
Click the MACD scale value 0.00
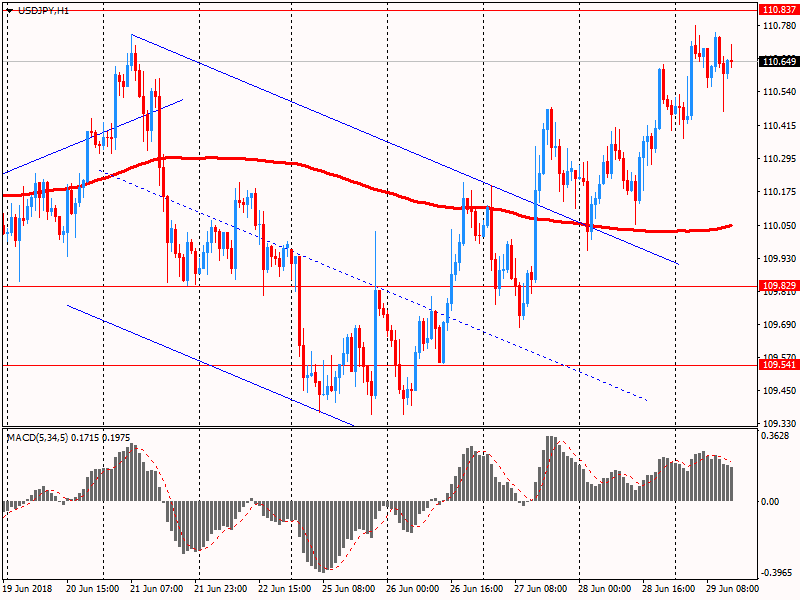click(770, 502)
